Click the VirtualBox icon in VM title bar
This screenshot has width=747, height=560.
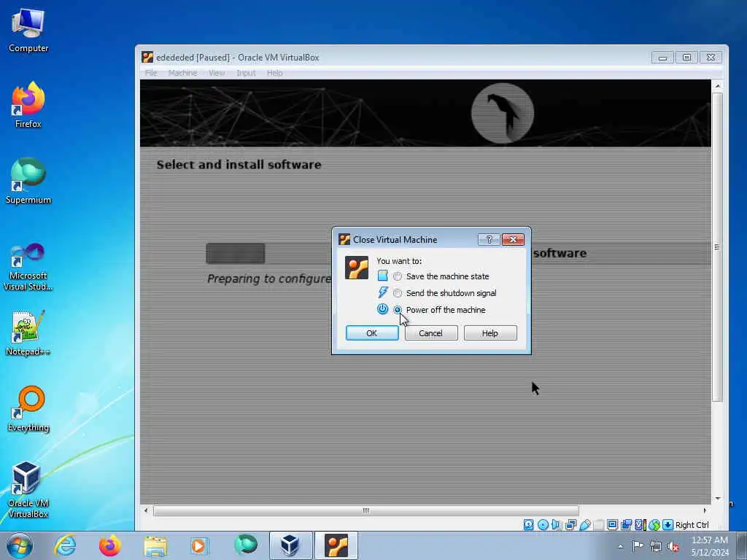[x=147, y=57]
